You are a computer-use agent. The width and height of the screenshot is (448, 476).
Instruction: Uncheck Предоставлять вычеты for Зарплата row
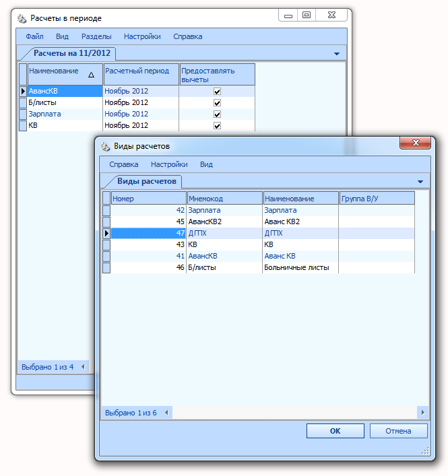coord(217,114)
